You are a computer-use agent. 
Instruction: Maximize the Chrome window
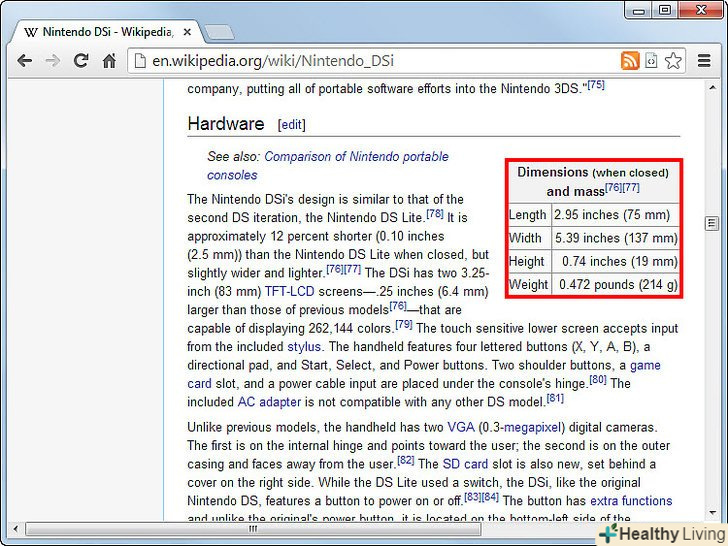665,10
